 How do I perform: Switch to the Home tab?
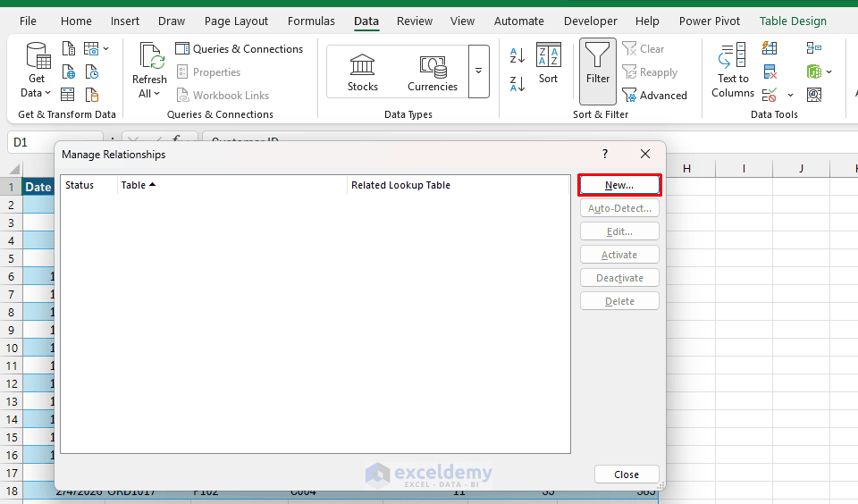(76, 21)
